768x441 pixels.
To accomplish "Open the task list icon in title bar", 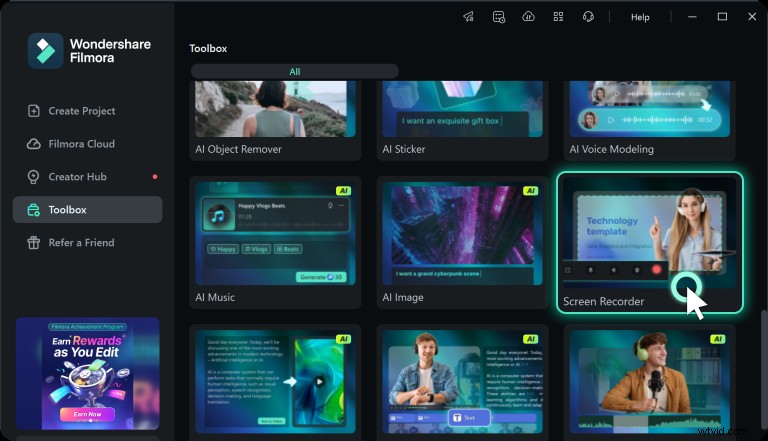I will click(498, 17).
